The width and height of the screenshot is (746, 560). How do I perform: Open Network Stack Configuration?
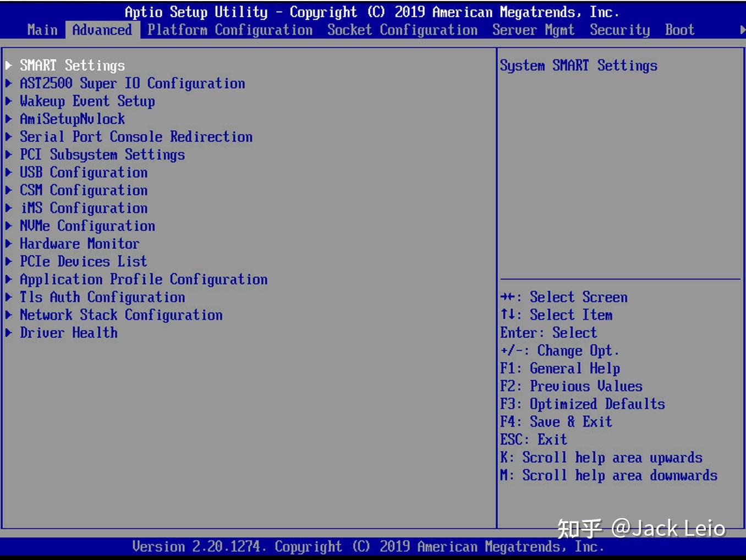(x=121, y=315)
